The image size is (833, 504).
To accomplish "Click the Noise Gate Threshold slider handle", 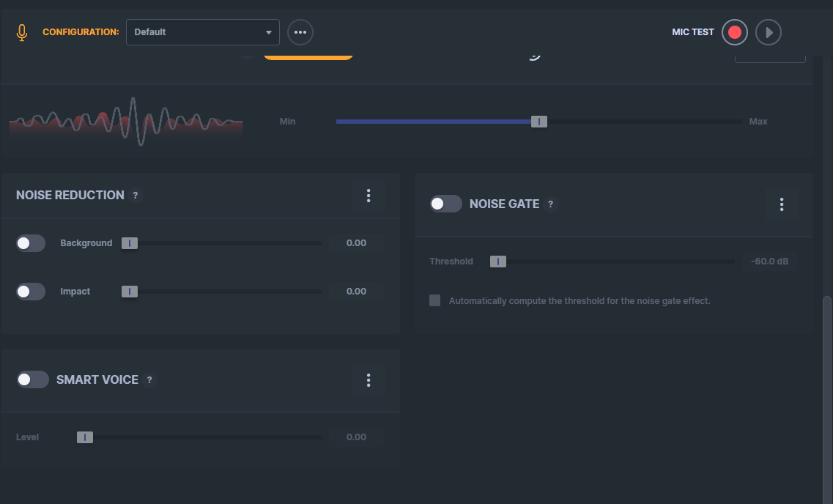I will [x=497, y=262].
